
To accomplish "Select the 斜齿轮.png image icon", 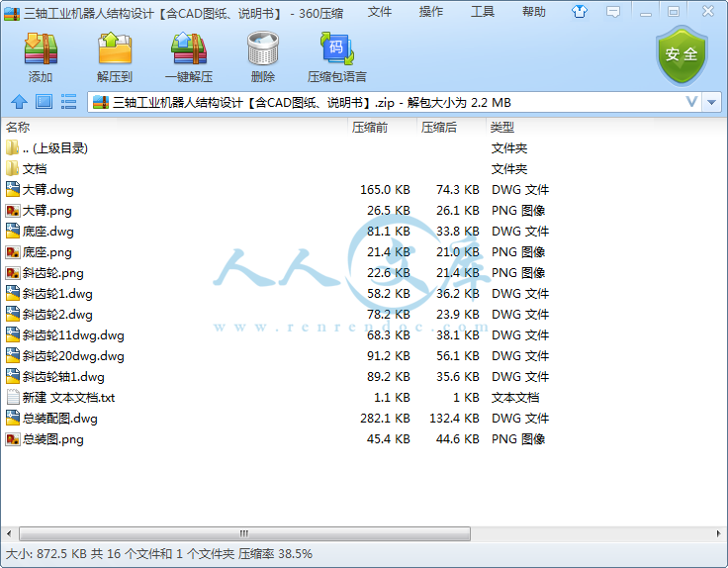I will point(13,273).
